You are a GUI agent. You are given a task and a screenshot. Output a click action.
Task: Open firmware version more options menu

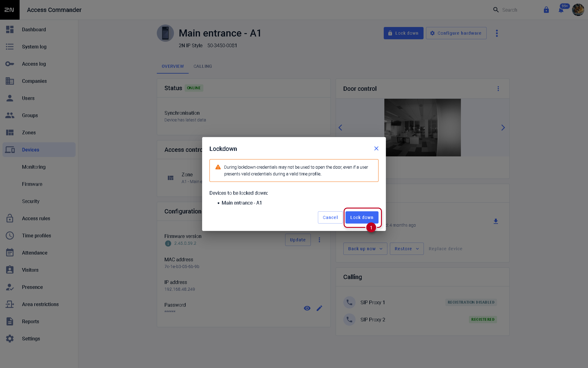pyautogui.click(x=319, y=240)
